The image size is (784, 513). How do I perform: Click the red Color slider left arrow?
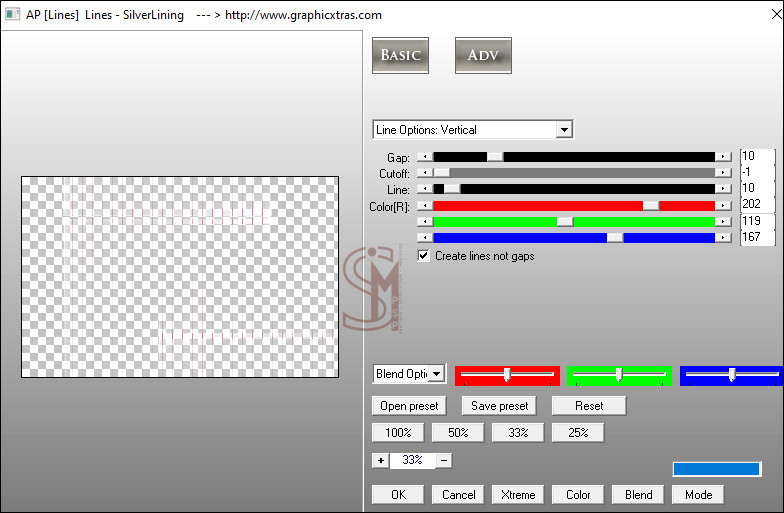(425, 205)
